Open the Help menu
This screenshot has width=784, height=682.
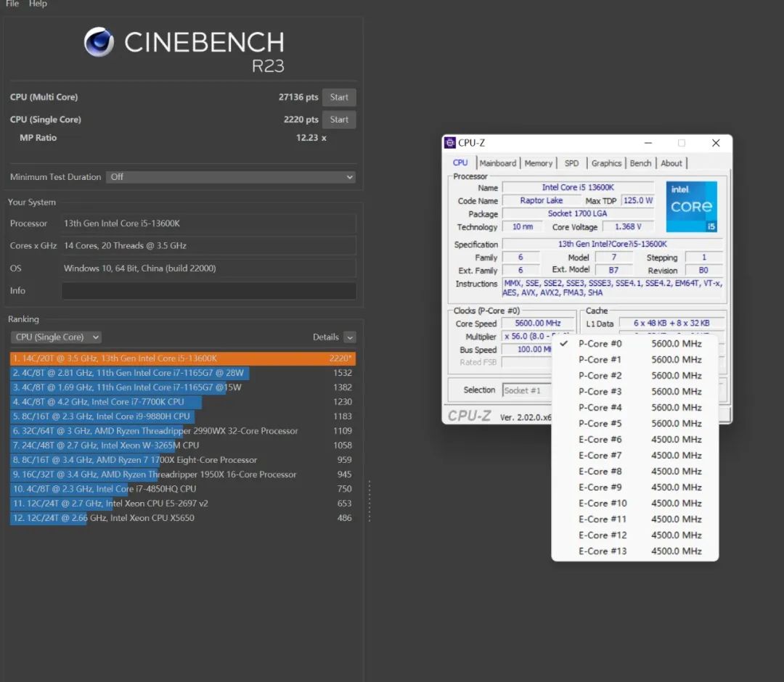[38, 4]
